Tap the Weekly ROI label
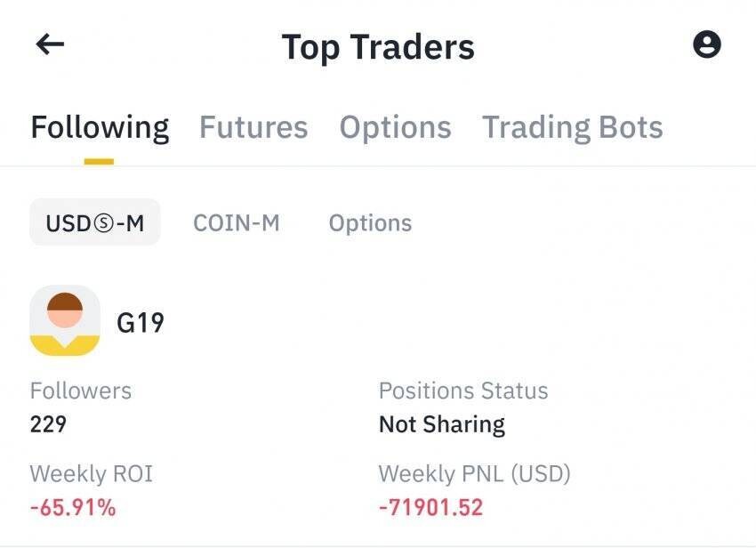The image size is (756, 548). tap(92, 474)
